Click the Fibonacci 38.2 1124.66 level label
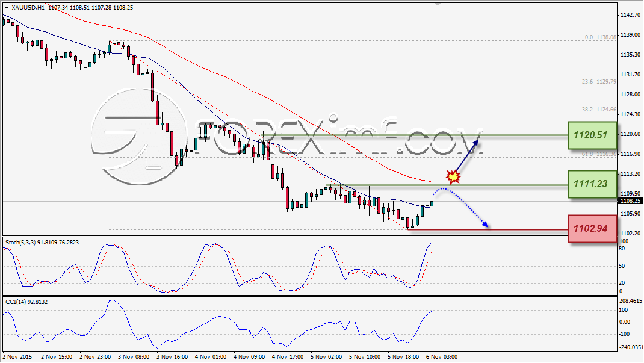 click(x=599, y=109)
